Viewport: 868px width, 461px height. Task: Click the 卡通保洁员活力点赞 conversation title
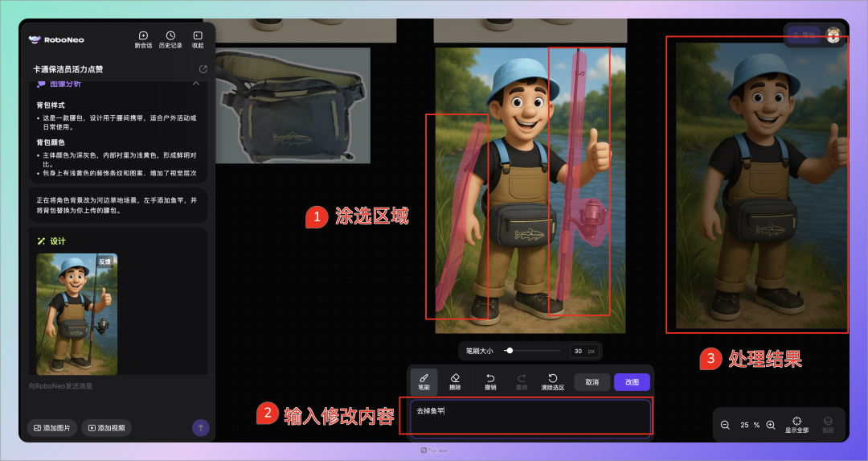click(68, 69)
